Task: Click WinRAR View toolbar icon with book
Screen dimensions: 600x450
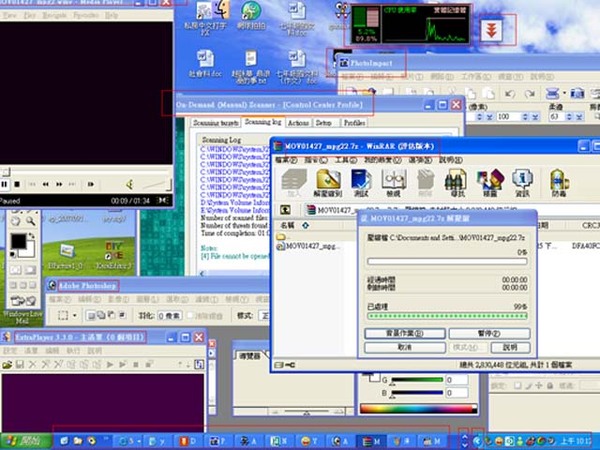Action: [393, 183]
